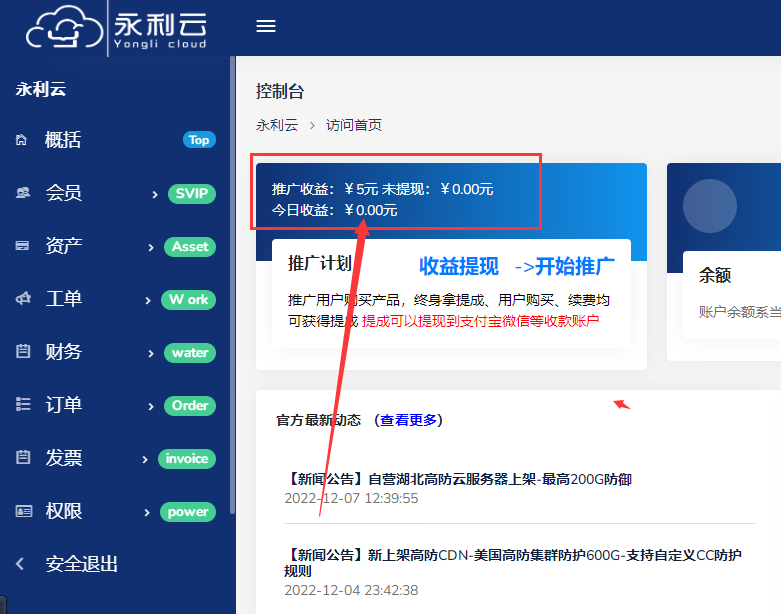The width and height of the screenshot is (781, 614).
Task: Click the red 提成可以提现到支付宝微信 text
Action: (x=480, y=321)
